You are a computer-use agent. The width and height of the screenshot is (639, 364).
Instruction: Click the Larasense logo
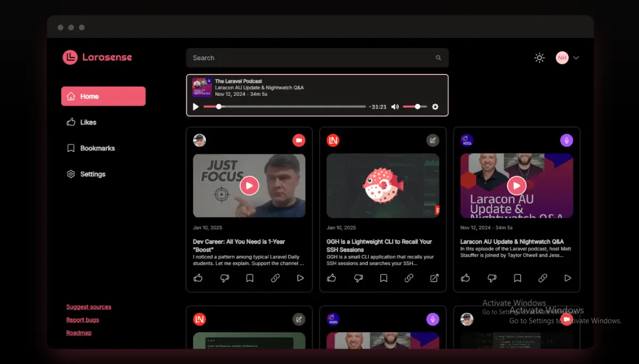(97, 57)
